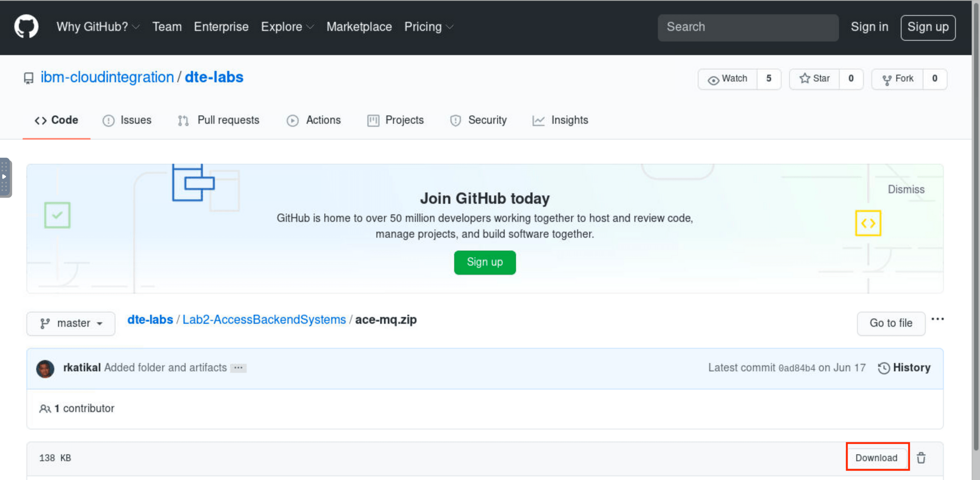980x480 pixels.
Task: Expand the commit message ellipsis
Action: coord(238,368)
